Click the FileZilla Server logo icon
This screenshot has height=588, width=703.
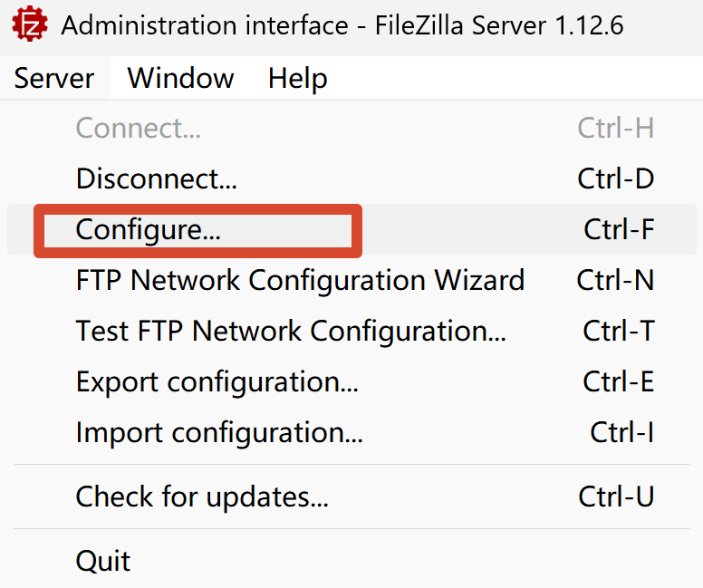(30, 24)
